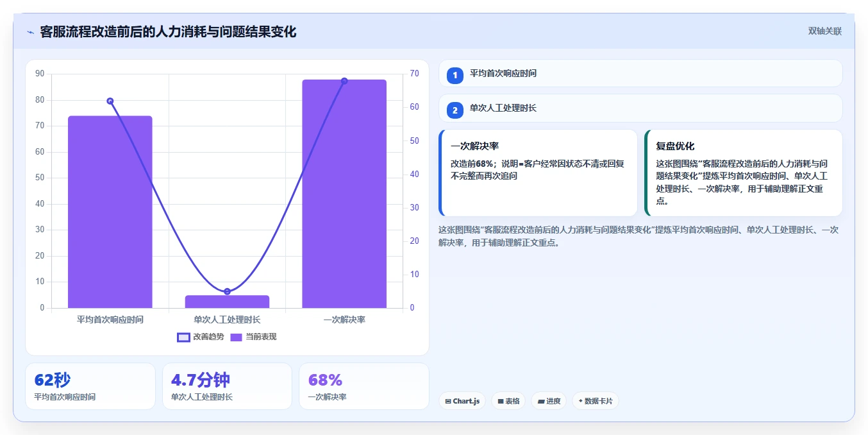The image size is (868, 435).
Task: Click the 双轴关联 label in the header
Action: (x=824, y=31)
